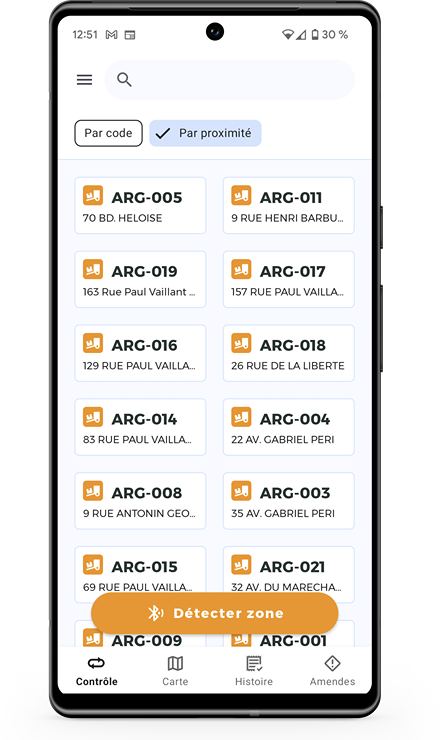
Task: Tap the Bluetooth icon on Détecter zone
Action: click(x=156, y=613)
